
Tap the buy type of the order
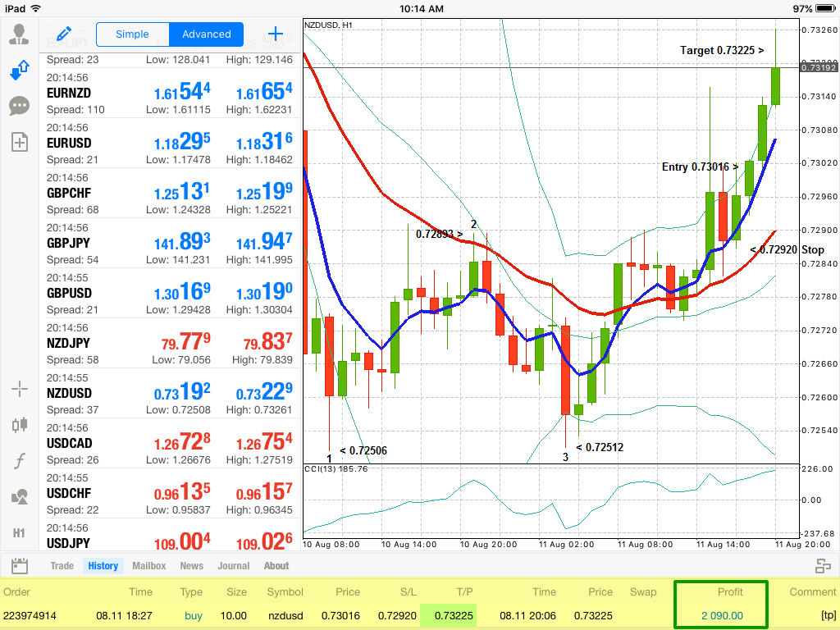pos(194,615)
